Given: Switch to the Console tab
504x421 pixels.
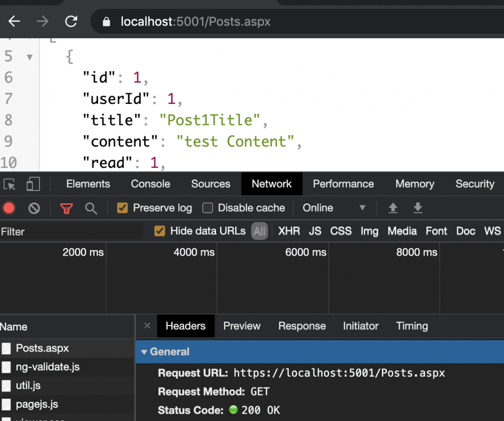Looking at the screenshot, I should (x=151, y=184).
